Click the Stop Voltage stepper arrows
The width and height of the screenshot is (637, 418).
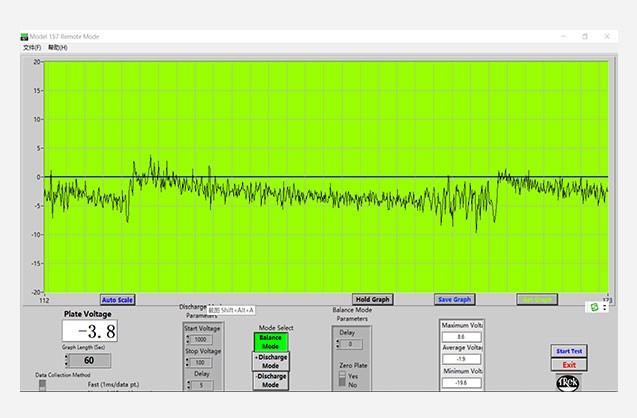188,362
